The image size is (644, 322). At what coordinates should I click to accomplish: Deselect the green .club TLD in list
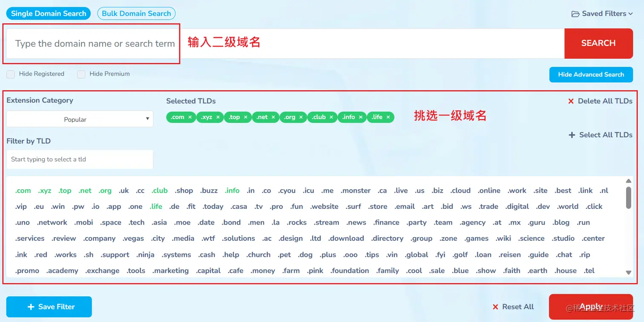coord(160,191)
